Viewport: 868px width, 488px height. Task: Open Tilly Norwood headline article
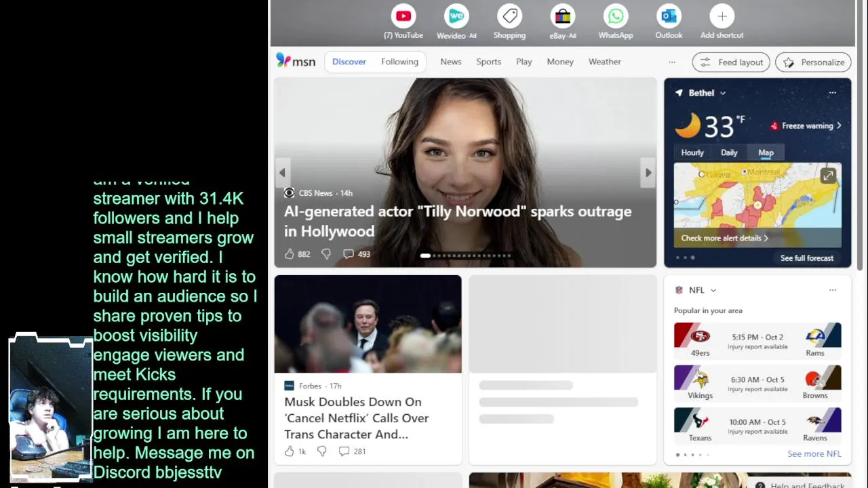coord(458,221)
